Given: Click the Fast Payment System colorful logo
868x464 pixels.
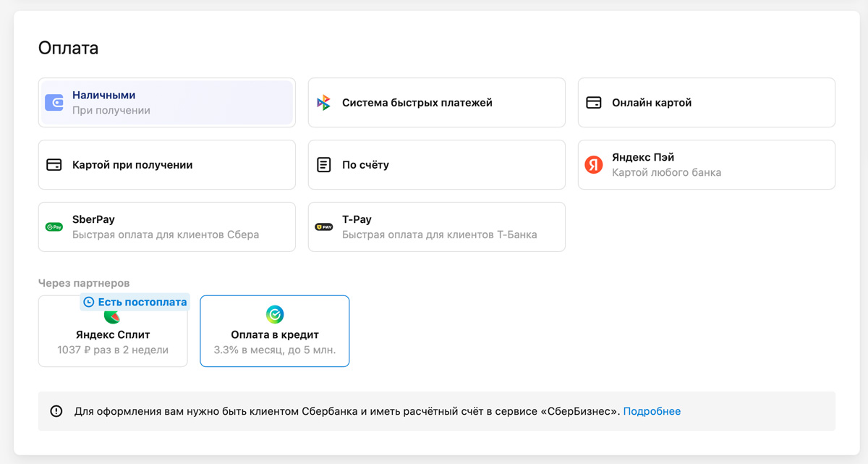Looking at the screenshot, I should click(x=324, y=103).
